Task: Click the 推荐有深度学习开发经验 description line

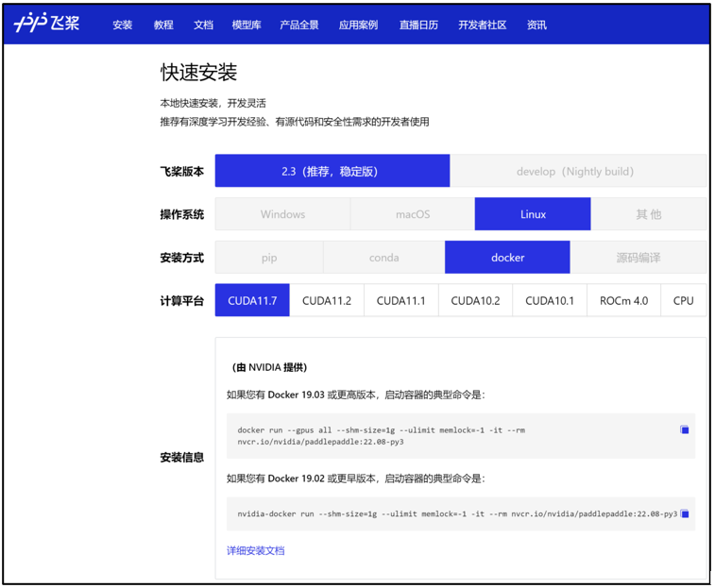Action: [x=295, y=122]
